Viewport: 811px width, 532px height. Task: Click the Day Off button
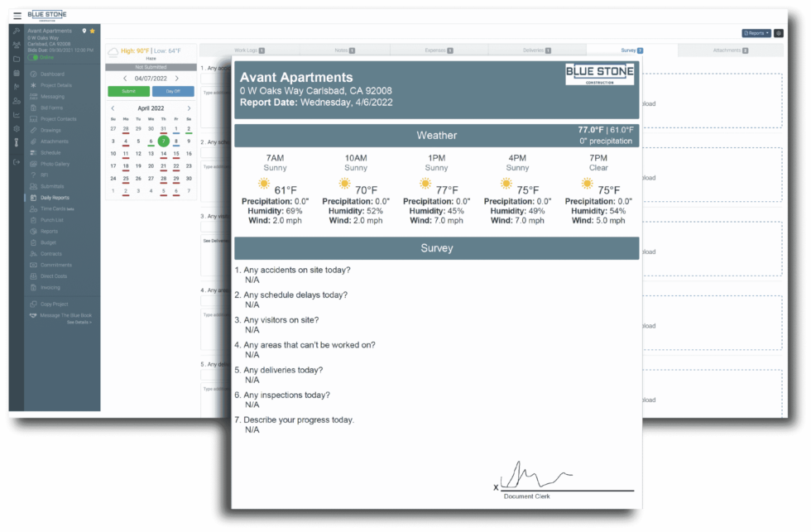(x=173, y=91)
